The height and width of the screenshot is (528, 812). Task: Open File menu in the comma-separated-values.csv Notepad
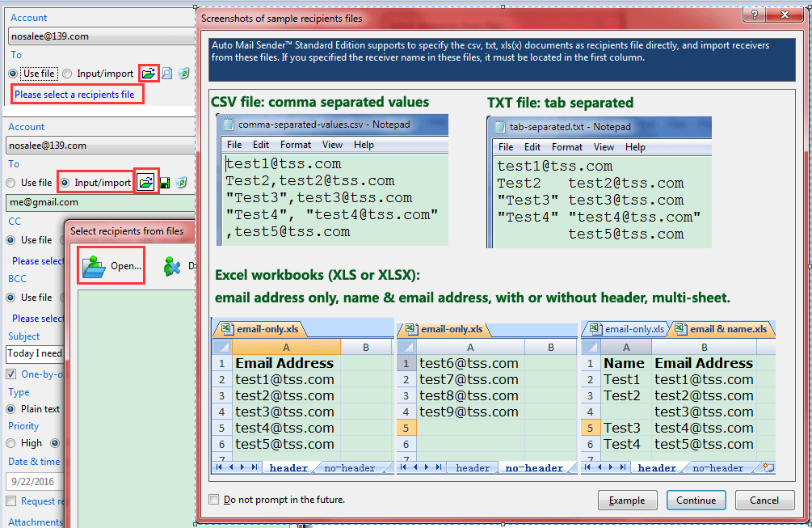(234, 145)
